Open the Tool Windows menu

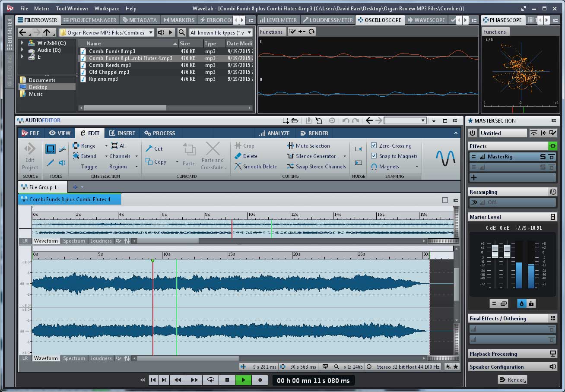[x=72, y=8]
